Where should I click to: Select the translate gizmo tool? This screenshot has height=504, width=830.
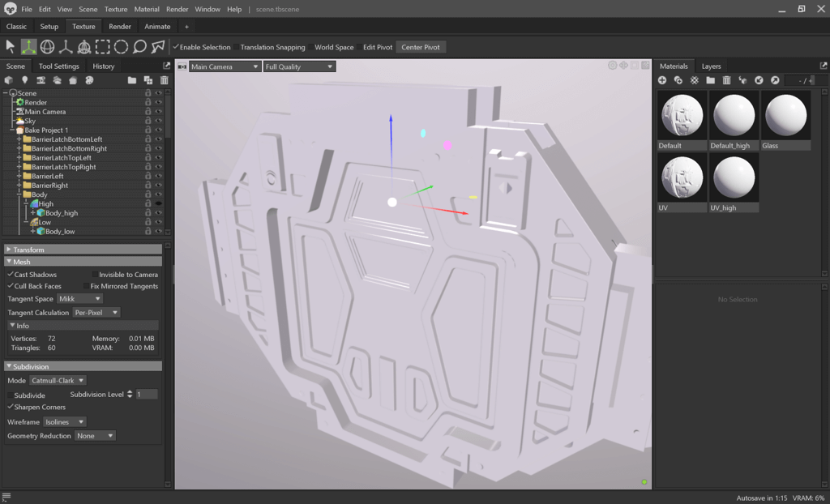tap(28, 47)
